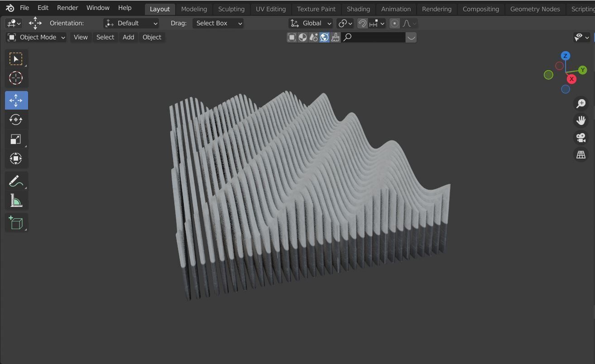Image resolution: width=595 pixels, height=364 pixels.
Task: Open the Orientation Default dropdown
Action: click(131, 23)
